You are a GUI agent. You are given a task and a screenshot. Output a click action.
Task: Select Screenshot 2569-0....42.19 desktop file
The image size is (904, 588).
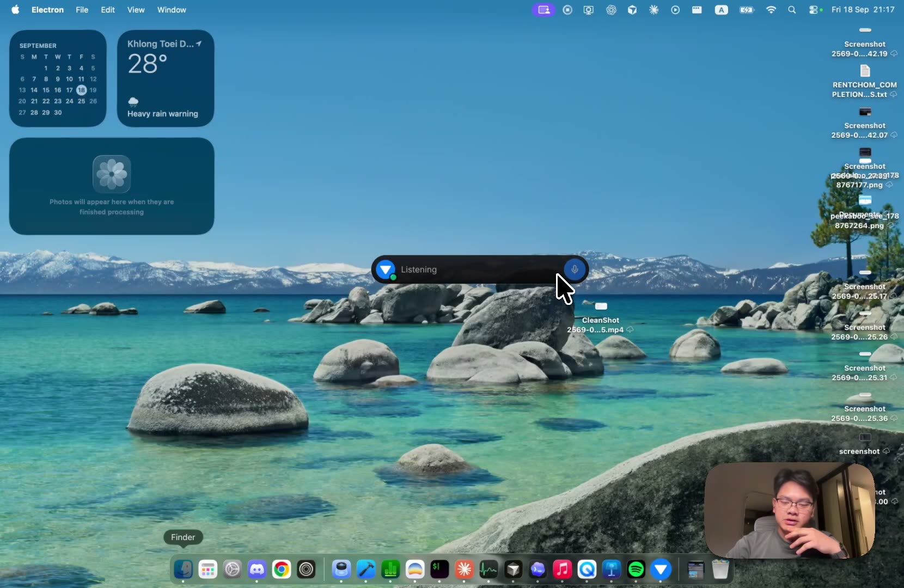(865, 44)
